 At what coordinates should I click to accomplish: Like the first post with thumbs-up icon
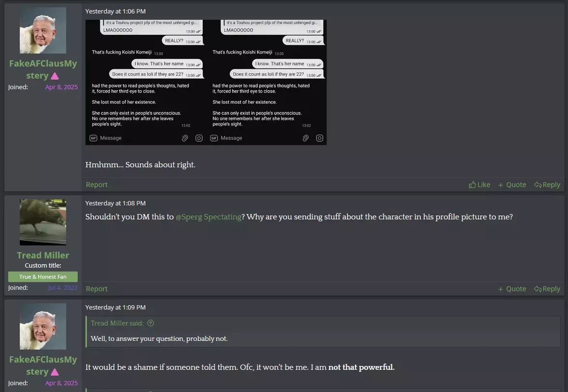coord(479,185)
